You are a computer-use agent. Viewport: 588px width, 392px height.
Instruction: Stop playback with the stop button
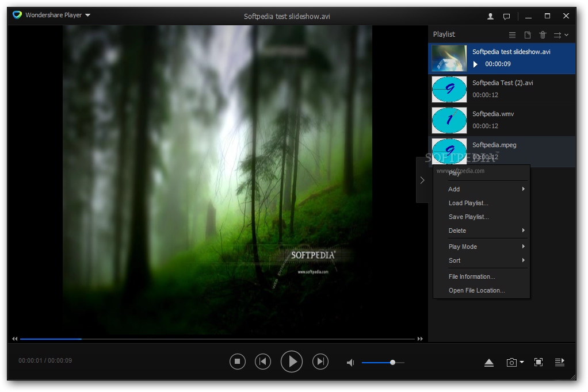point(238,362)
